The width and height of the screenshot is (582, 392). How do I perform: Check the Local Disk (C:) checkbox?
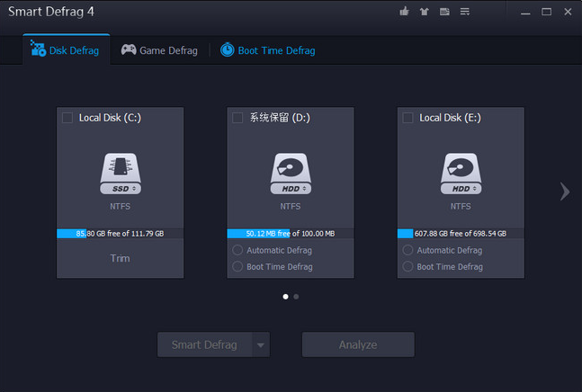pyautogui.click(x=67, y=118)
